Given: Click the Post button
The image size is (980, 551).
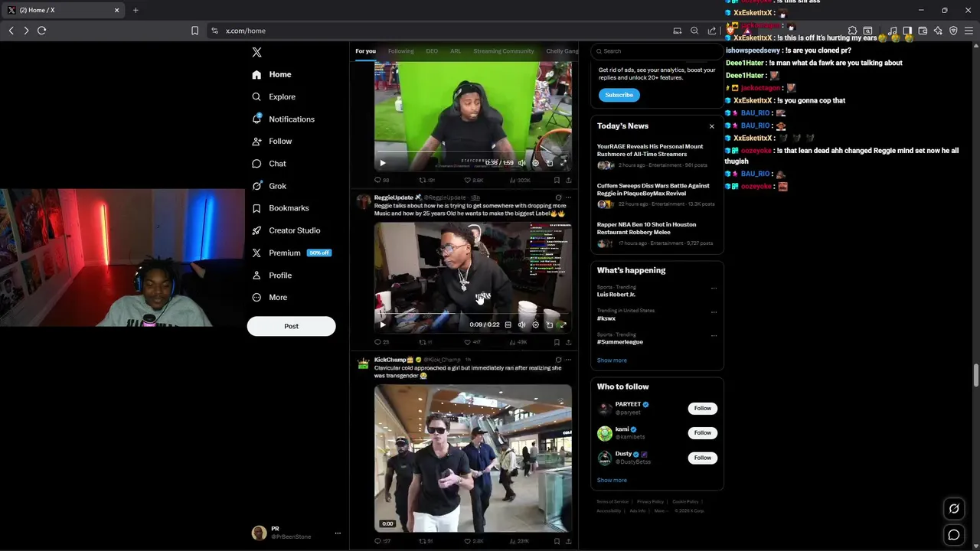Looking at the screenshot, I should point(291,326).
